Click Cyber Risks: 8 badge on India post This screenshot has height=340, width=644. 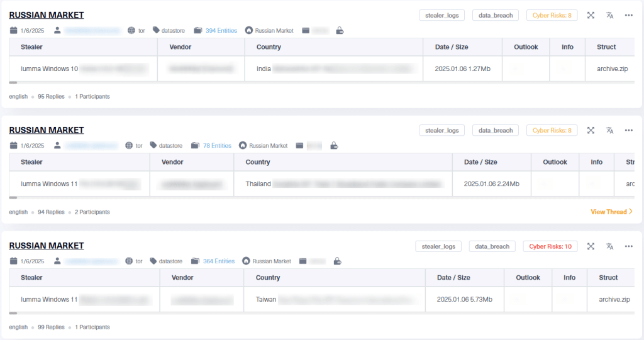pos(552,15)
